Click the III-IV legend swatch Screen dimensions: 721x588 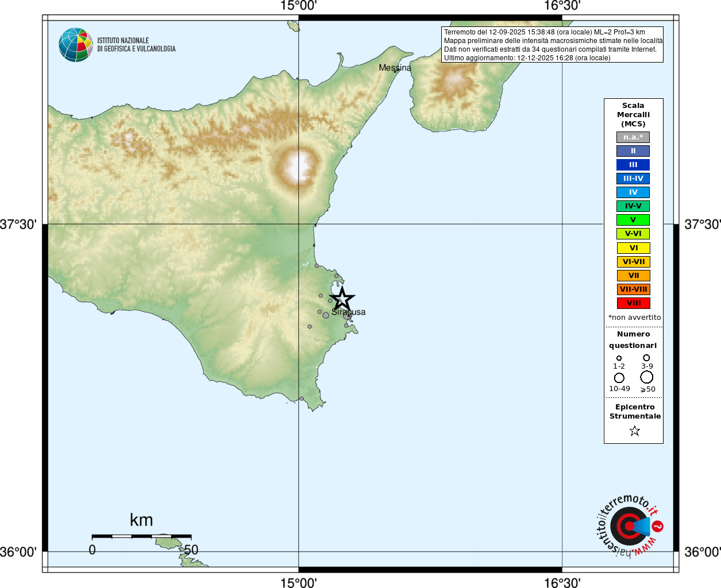point(633,179)
